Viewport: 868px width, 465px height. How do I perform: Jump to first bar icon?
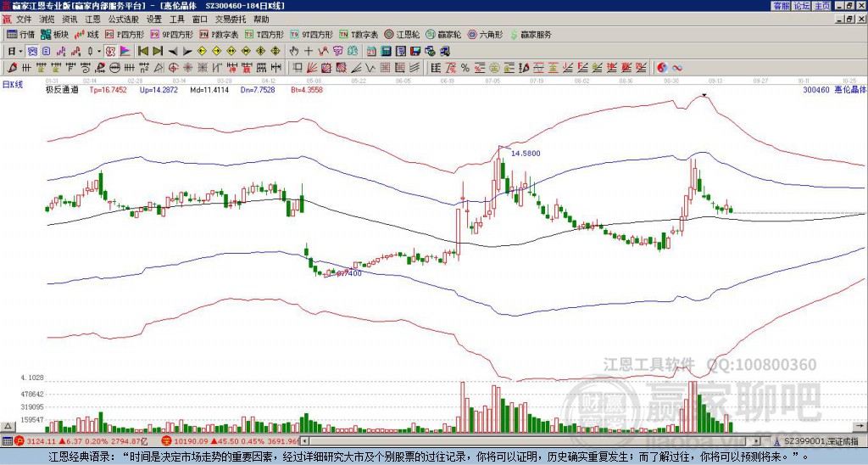pos(142,51)
